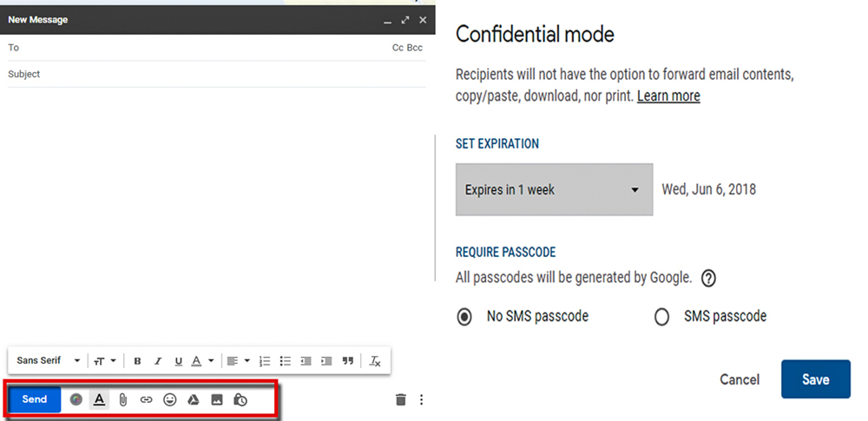Expand the text size dropdown

click(105, 361)
